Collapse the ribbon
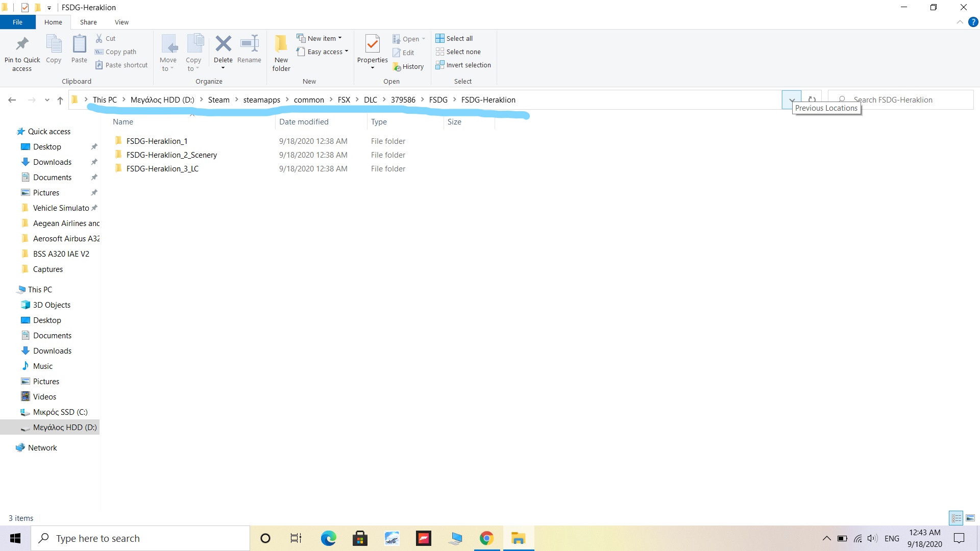This screenshot has height=551, width=980. [960, 22]
